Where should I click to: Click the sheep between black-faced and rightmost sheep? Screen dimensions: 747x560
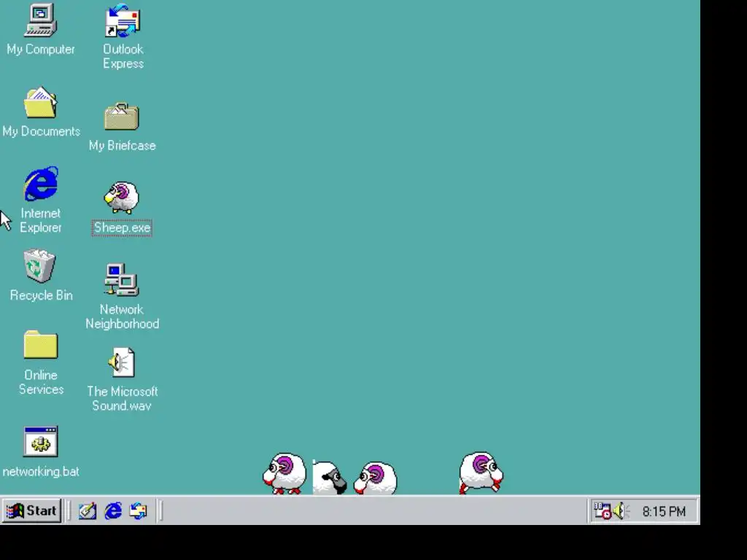(x=376, y=478)
